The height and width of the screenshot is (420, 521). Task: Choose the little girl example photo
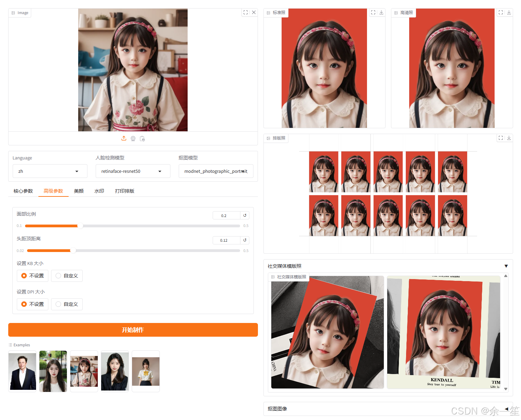[84, 371]
